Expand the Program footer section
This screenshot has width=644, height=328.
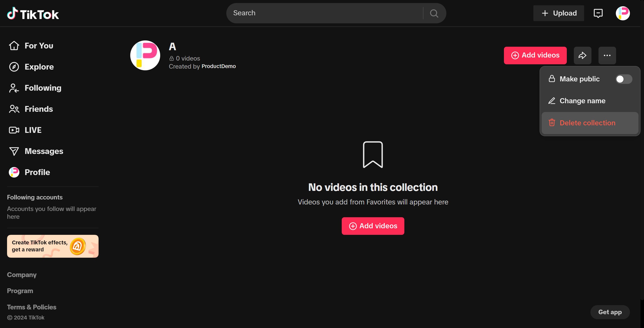20,291
